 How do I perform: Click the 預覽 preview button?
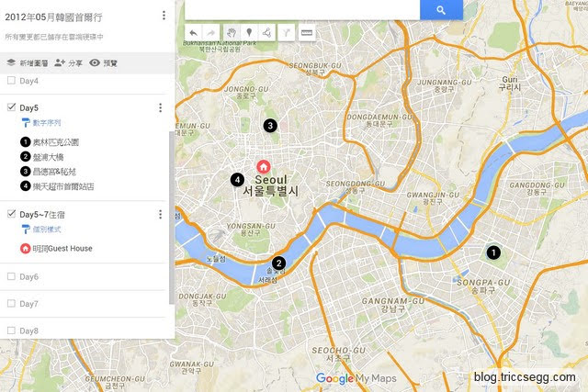click(104, 63)
